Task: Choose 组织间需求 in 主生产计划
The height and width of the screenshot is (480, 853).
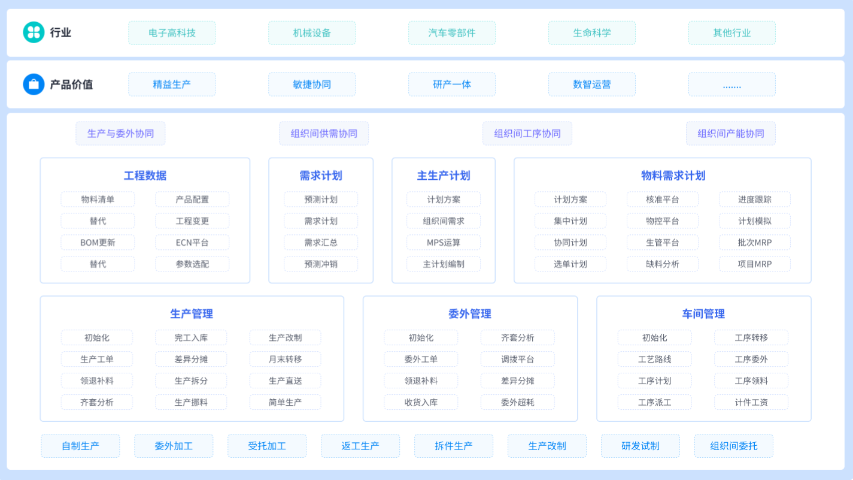Action: pyautogui.click(x=443, y=221)
